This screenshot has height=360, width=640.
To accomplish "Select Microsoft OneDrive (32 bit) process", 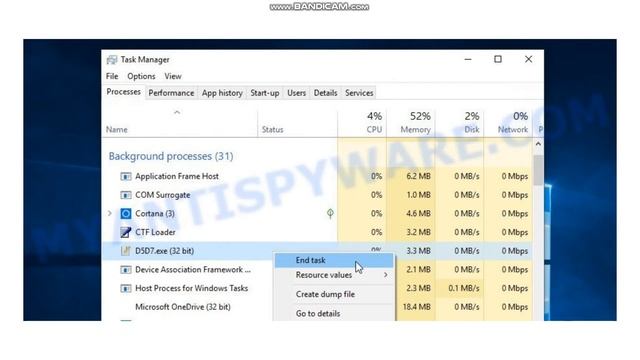I will point(183,307).
